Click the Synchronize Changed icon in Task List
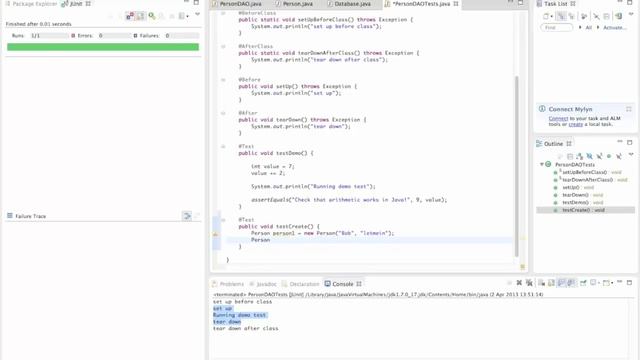This screenshot has height=360, width=640. [619, 16]
